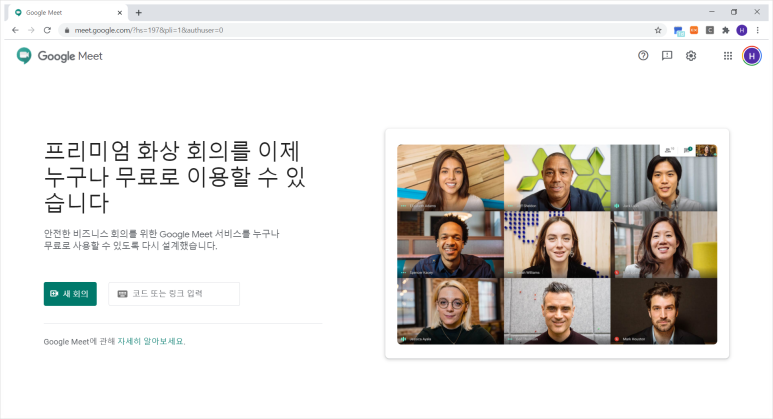The width and height of the screenshot is (773, 419).
Task: Reload the page
Action: coord(47,30)
